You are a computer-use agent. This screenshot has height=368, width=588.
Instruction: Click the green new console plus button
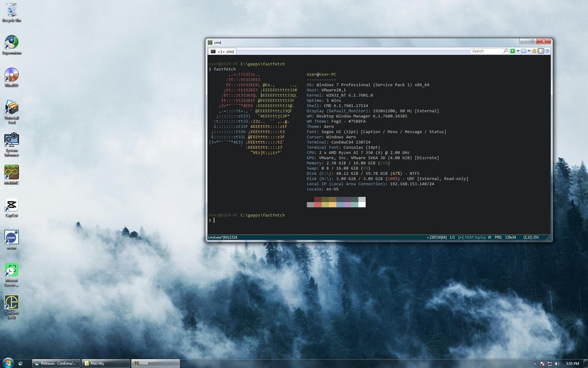pos(513,51)
